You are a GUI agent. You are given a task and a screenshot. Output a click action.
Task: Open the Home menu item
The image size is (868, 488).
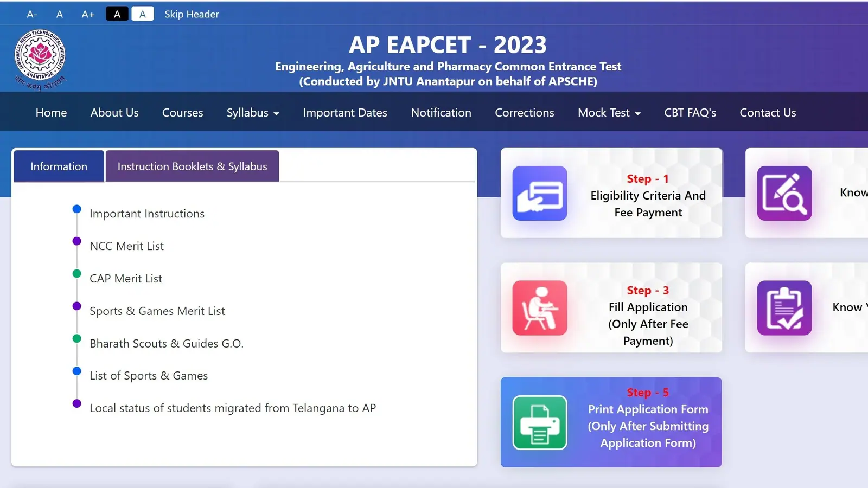click(x=52, y=113)
